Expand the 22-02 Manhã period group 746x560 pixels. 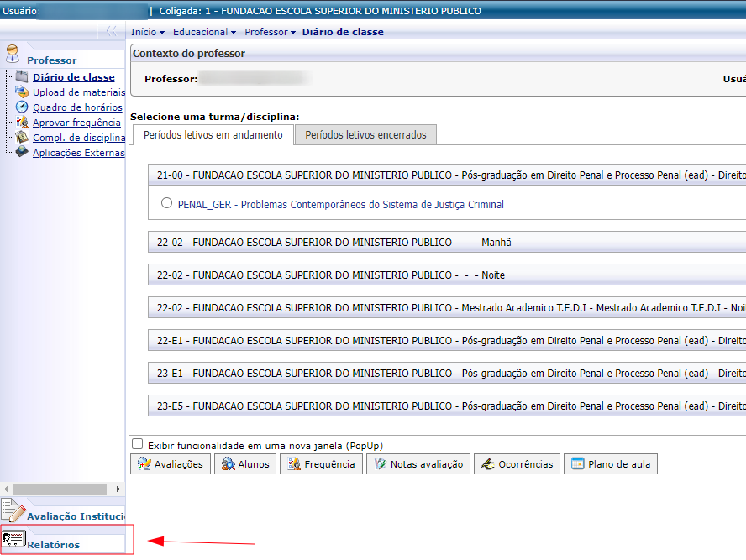tap(447, 242)
